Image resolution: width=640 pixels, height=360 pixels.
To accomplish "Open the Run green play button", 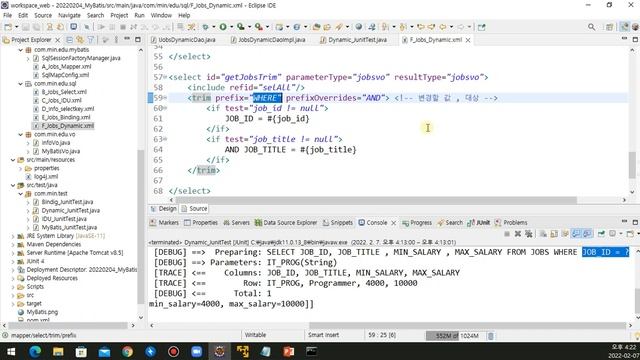I will click(x=223, y=27).
